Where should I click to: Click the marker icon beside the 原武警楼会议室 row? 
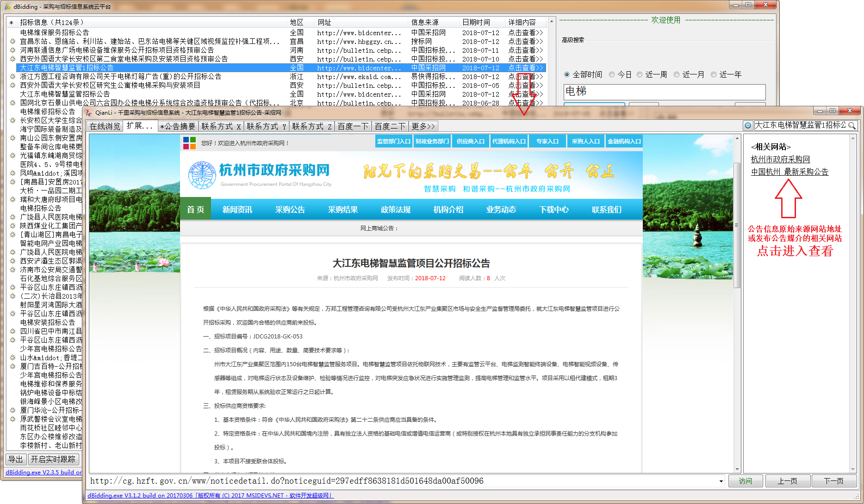pyautogui.click(x=12, y=419)
